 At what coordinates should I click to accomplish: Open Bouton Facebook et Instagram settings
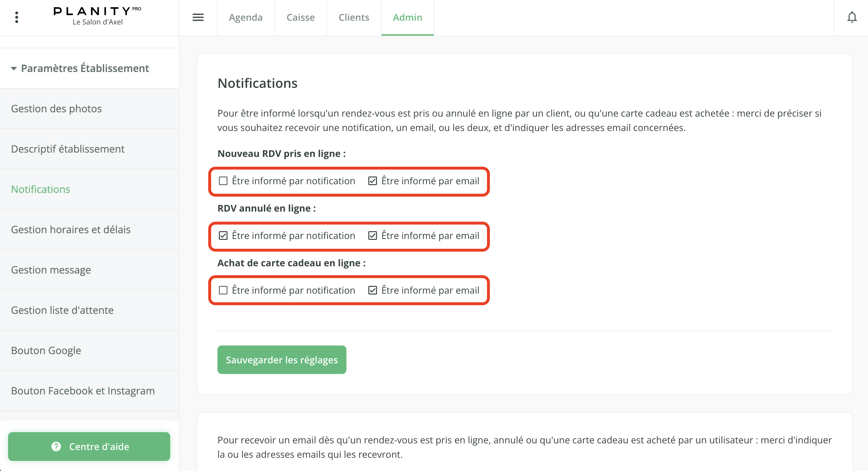83,391
